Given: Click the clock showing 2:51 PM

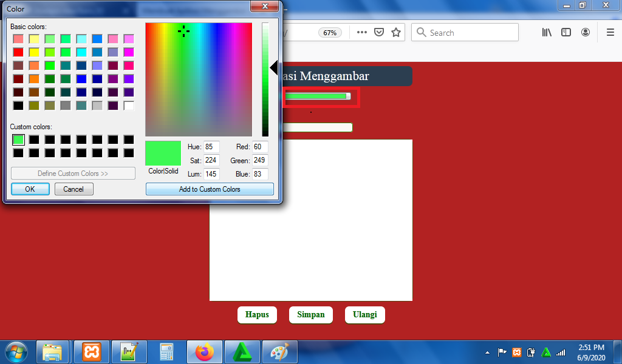Looking at the screenshot, I should [591, 348].
